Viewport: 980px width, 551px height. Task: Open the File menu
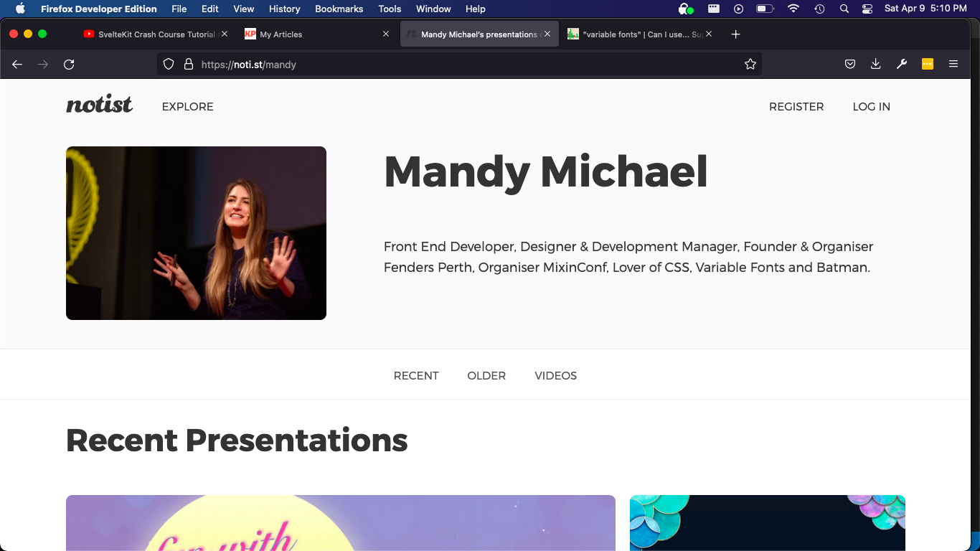coord(179,9)
